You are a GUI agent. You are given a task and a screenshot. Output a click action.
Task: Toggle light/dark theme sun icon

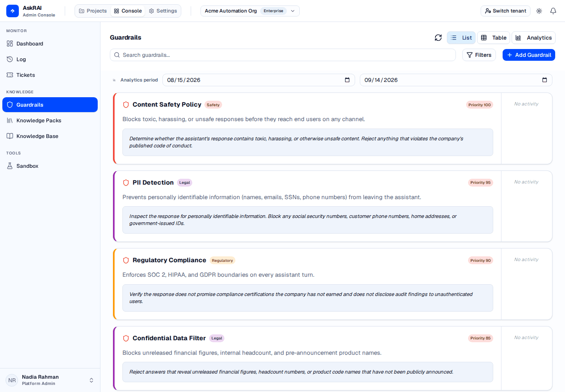point(539,11)
